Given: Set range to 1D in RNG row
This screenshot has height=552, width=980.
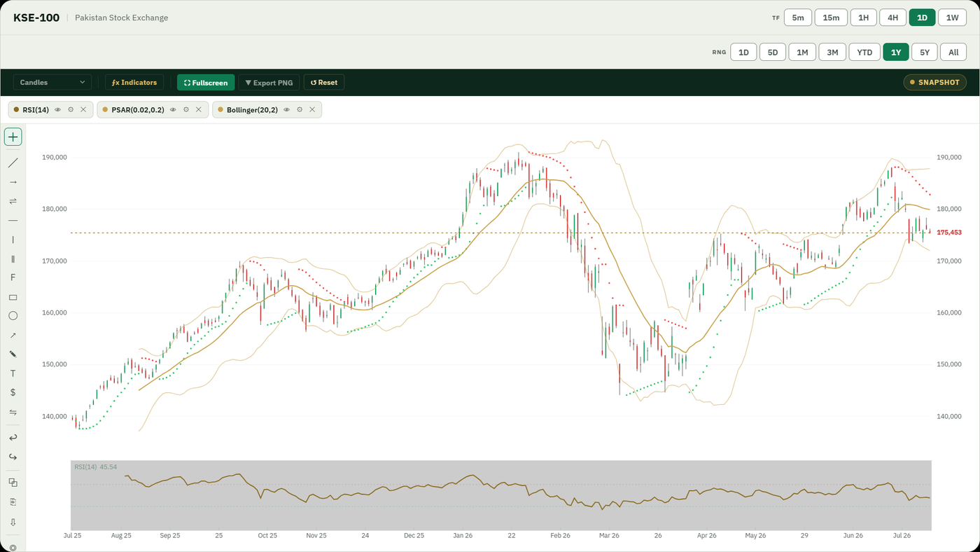Looking at the screenshot, I should (743, 52).
